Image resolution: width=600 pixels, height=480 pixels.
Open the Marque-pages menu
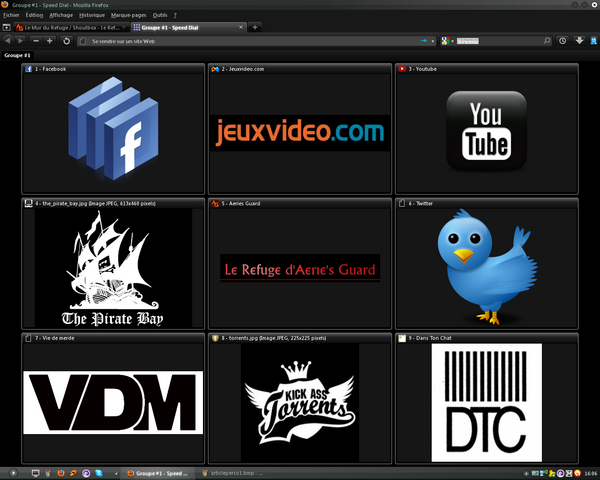(129, 15)
